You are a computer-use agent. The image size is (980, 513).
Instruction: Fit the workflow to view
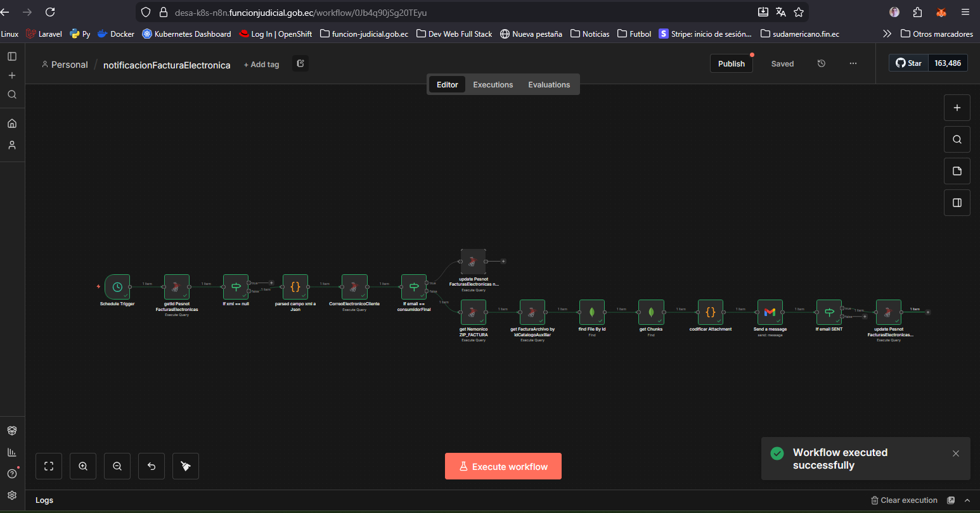click(x=49, y=466)
